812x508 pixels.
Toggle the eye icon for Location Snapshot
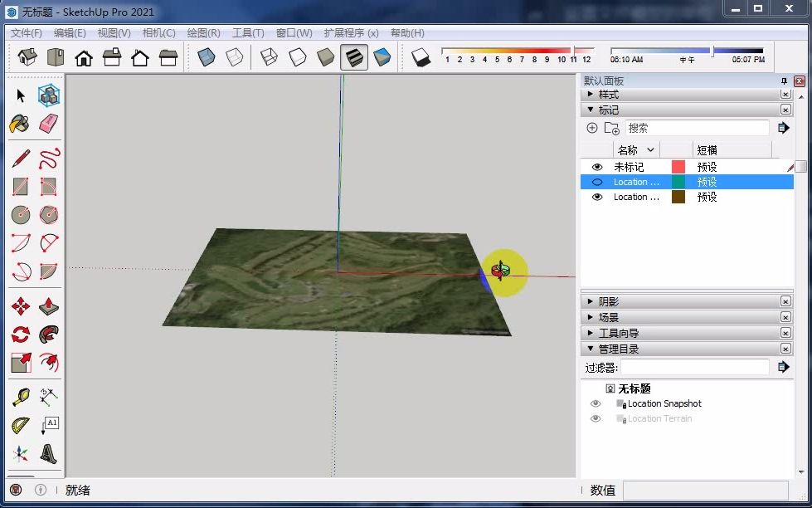(x=596, y=403)
